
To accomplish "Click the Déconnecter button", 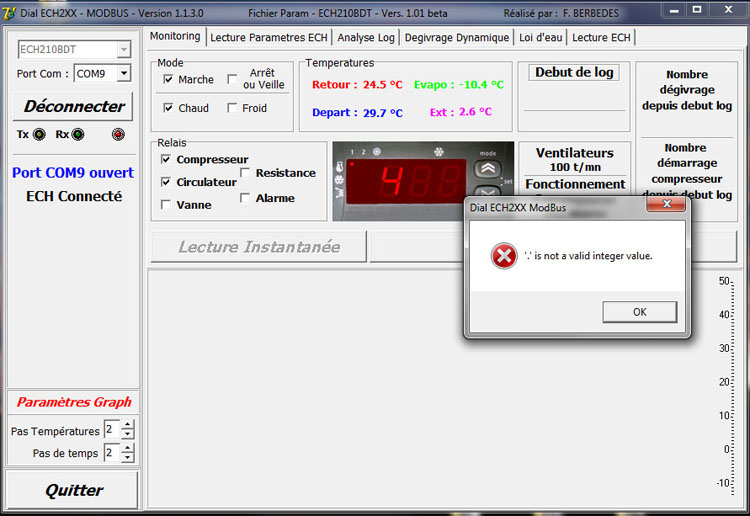I will pos(74,106).
